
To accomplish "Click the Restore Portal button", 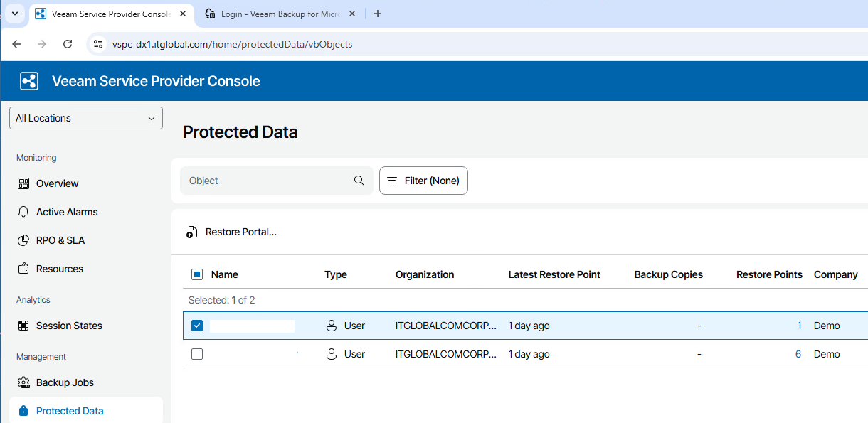I will pyautogui.click(x=231, y=232).
